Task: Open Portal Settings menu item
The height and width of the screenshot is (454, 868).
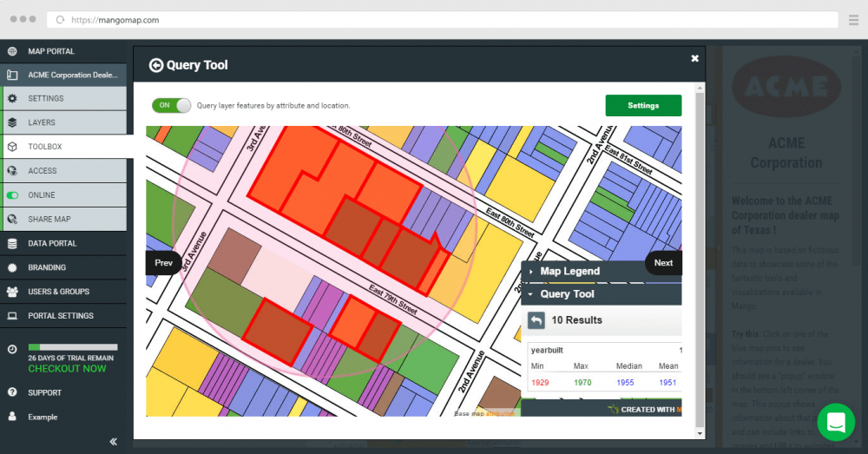Action: pos(63,316)
